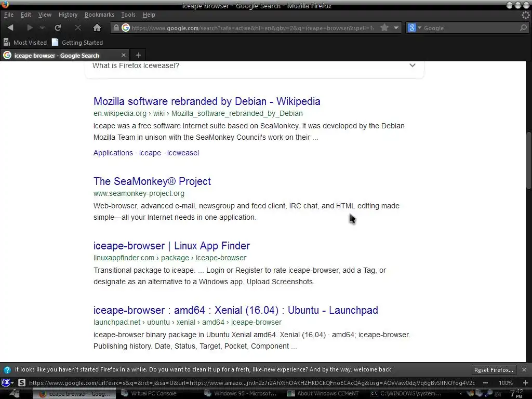Click the www.seamonkey-project.org URL text
The height and width of the screenshot is (399, 532).
pyautogui.click(x=139, y=193)
